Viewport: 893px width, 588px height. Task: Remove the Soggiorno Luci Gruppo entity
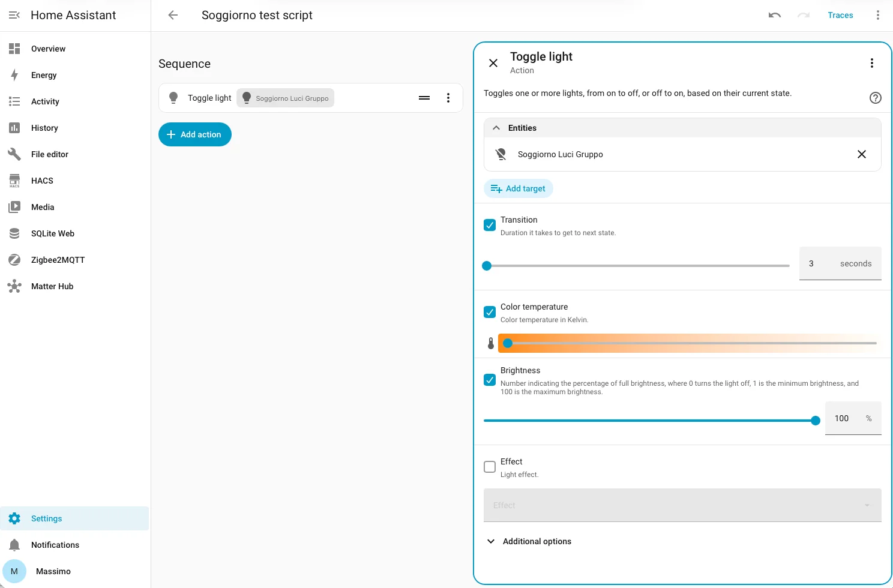[862, 154]
